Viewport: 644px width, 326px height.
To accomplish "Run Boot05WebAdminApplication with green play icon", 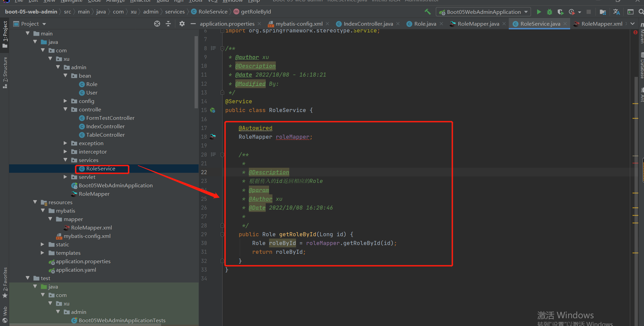I will [x=539, y=12].
